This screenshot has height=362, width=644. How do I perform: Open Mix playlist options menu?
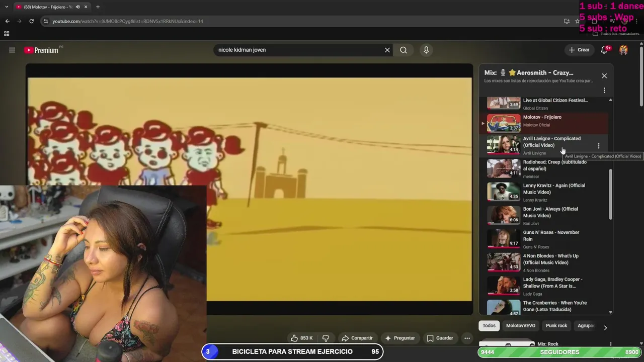(604, 90)
